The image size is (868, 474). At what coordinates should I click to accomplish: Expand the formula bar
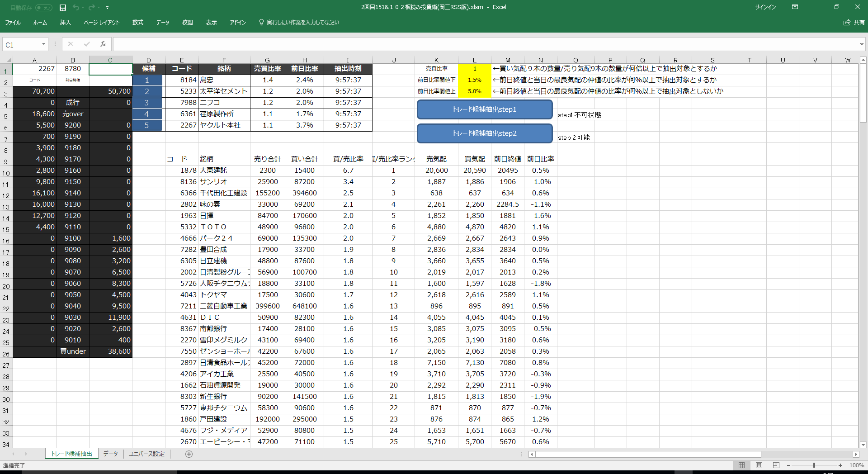pyautogui.click(x=862, y=44)
